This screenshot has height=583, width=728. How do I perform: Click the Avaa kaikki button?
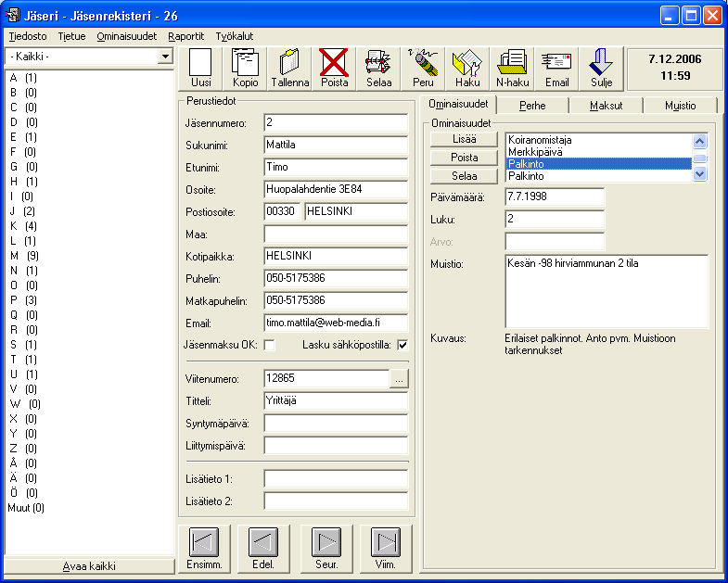click(x=89, y=566)
